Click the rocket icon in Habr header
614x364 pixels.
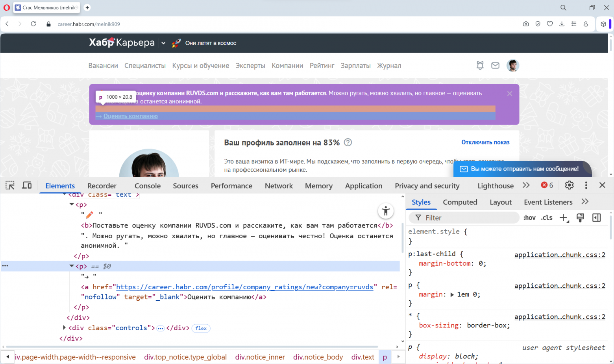tap(176, 43)
